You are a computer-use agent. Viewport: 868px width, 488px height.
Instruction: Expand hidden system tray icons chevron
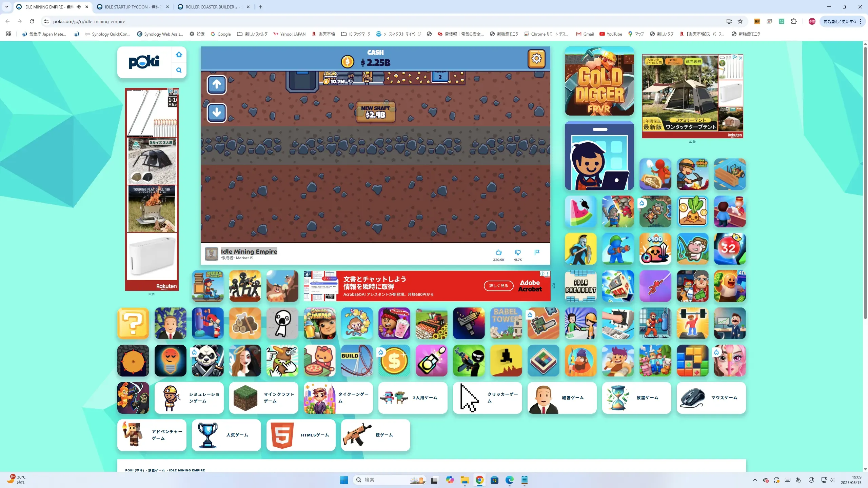[x=755, y=480]
